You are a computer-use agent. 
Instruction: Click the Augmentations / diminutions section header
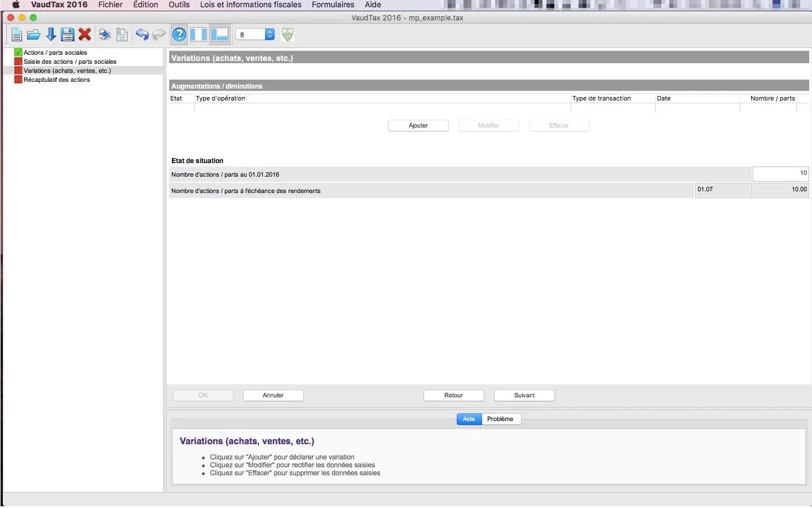tap(489, 86)
